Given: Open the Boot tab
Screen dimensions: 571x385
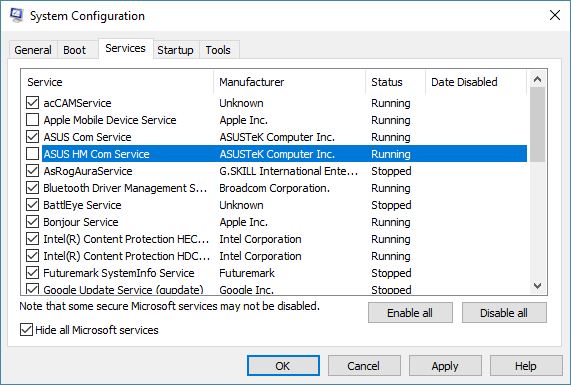Looking at the screenshot, I should 75,50.
